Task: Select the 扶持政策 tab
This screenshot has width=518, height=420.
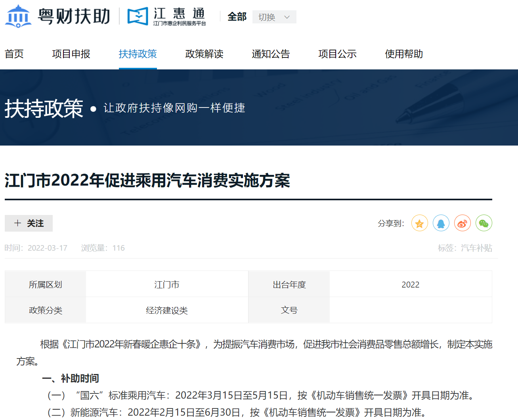Action: click(x=138, y=54)
